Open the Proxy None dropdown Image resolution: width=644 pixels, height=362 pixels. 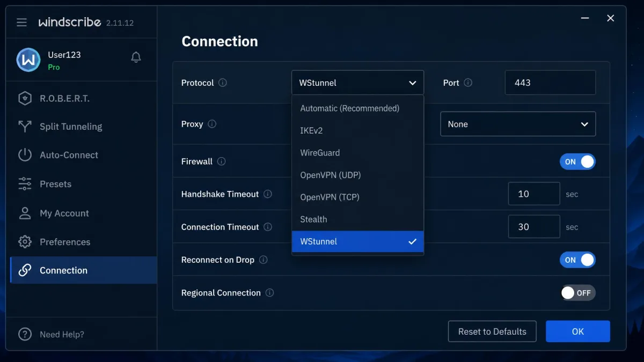point(518,124)
